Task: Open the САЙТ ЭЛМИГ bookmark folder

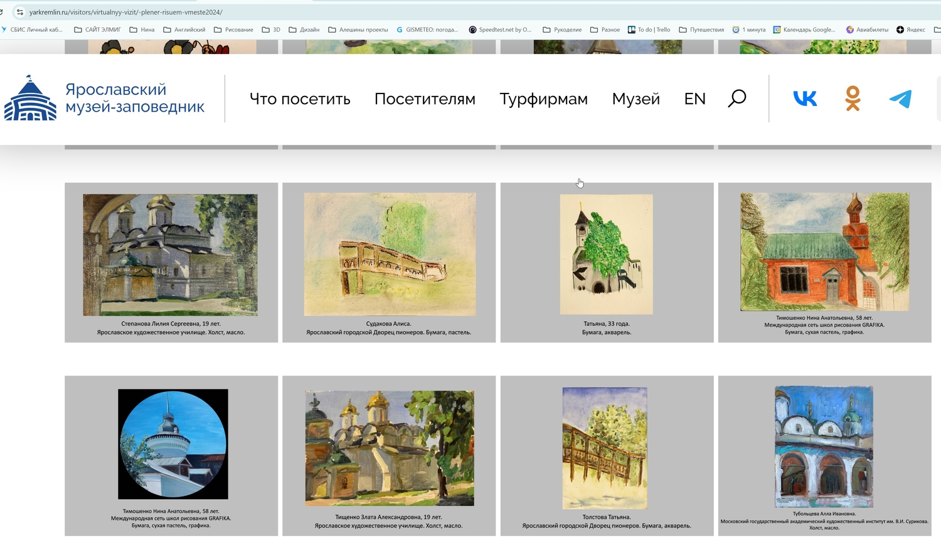Action: tap(97, 29)
